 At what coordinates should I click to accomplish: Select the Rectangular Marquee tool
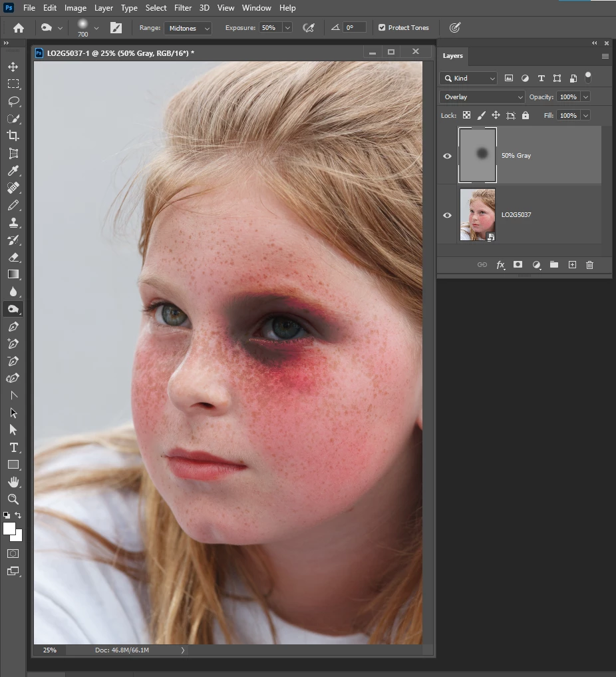pos(13,84)
